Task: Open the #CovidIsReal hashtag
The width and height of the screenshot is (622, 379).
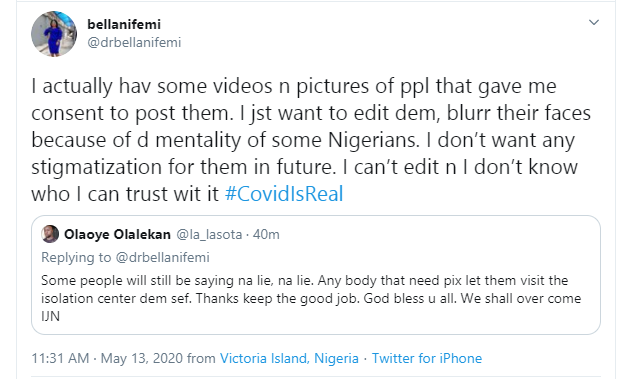Action: (284, 194)
